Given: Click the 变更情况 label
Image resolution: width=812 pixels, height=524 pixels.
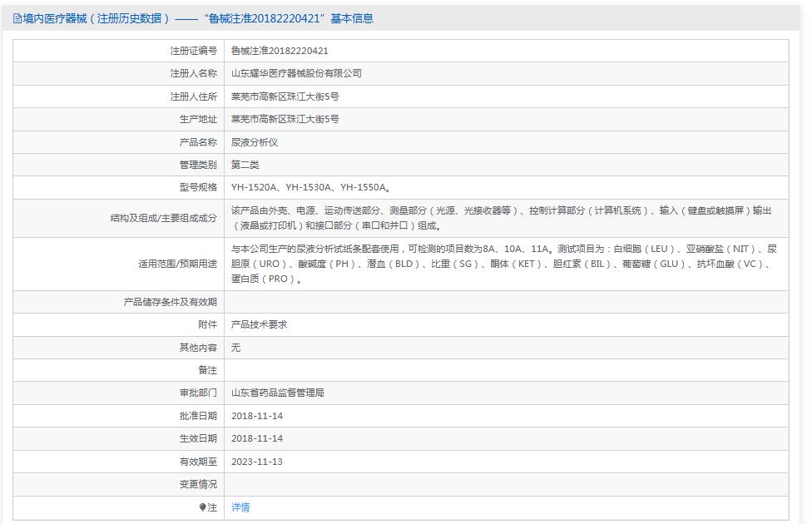Looking at the screenshot, I should 198,484.
